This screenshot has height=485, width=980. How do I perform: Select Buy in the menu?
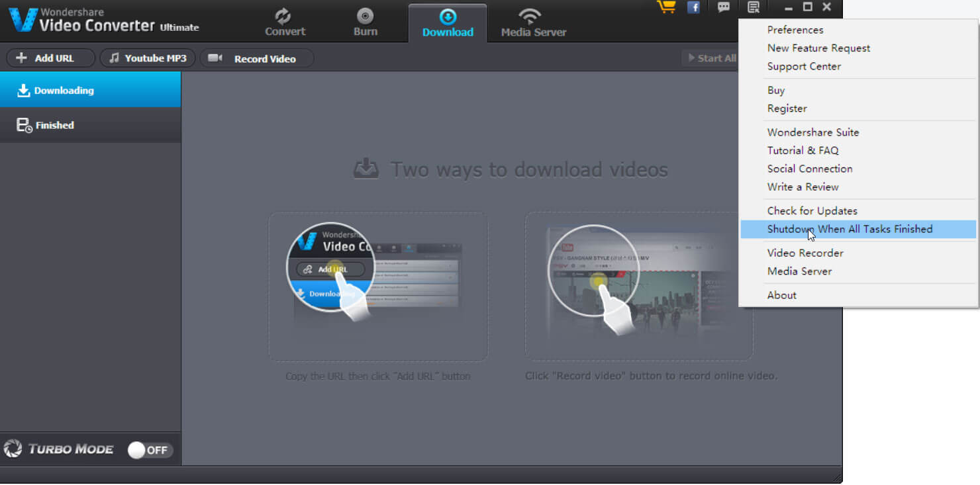click(858, 90)
